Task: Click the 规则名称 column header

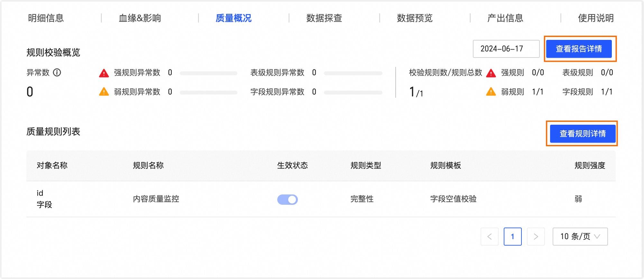Action: pyautogui.click(x=148, y=166)
